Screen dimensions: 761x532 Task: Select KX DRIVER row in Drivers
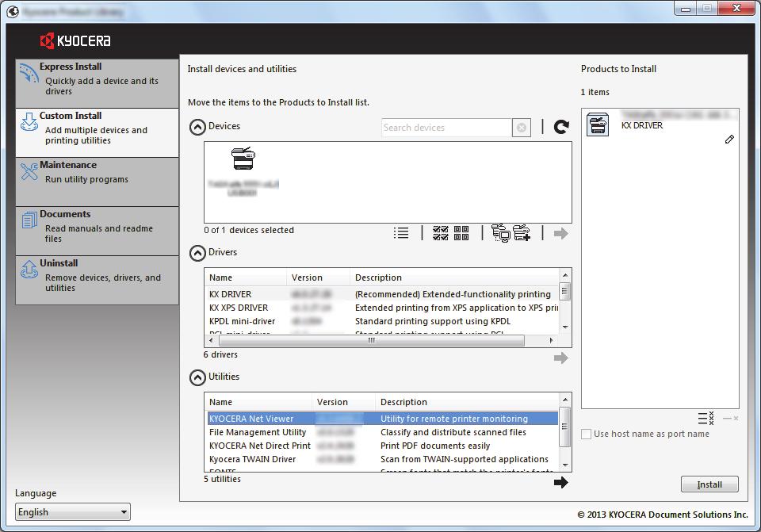[382, 294]
